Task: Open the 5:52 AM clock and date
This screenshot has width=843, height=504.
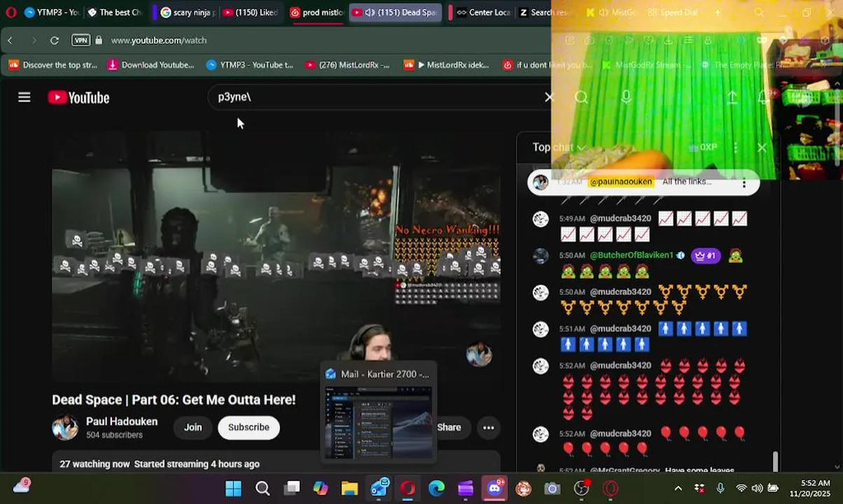Action: coord(809,488)
